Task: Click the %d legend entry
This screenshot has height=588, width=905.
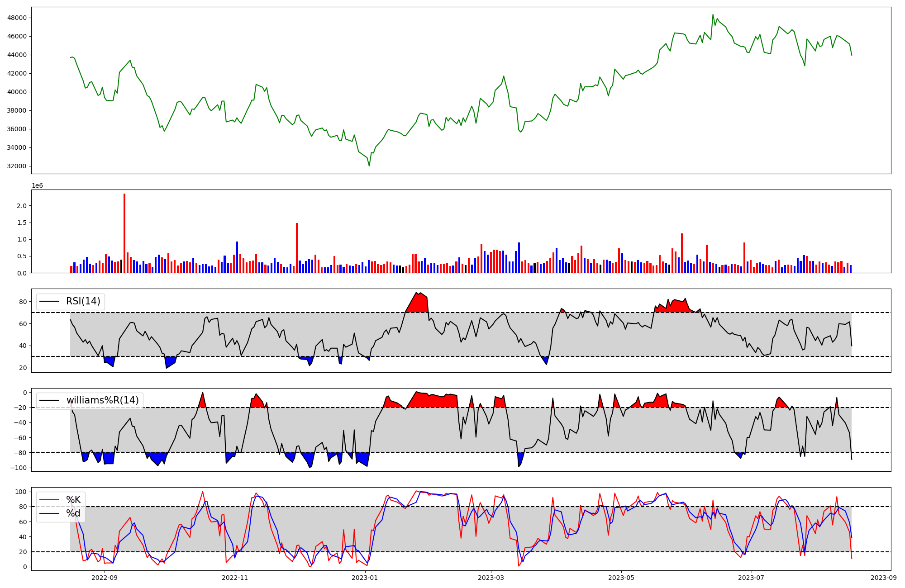Action: [x=73, y=513]
